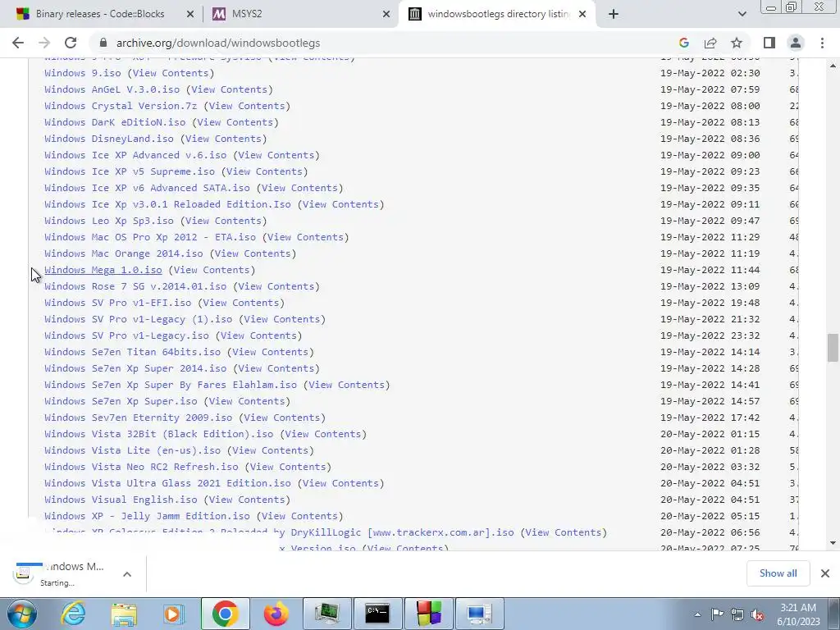
Task: Open Windows Vista Ultra Glass 2021 Edition.iso
Action: pos(167,483)
